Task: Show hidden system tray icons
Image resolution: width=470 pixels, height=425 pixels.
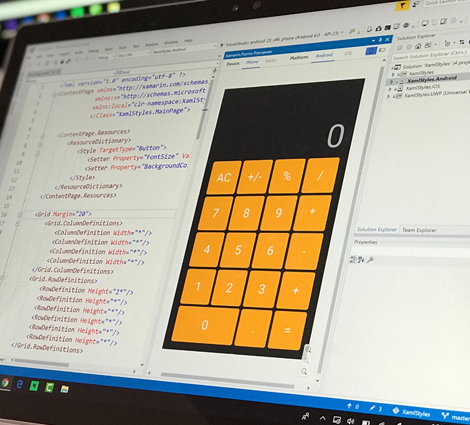Action: point(322,418)
